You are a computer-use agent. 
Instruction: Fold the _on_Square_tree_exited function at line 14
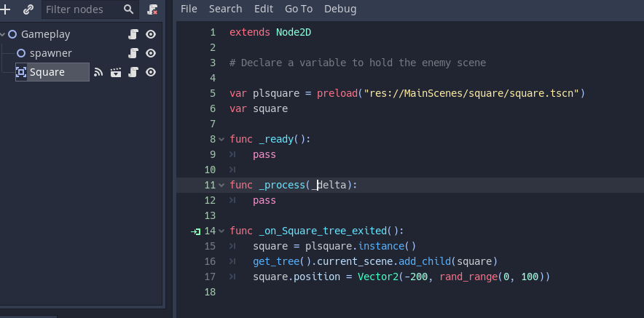[x=221, y=231]
